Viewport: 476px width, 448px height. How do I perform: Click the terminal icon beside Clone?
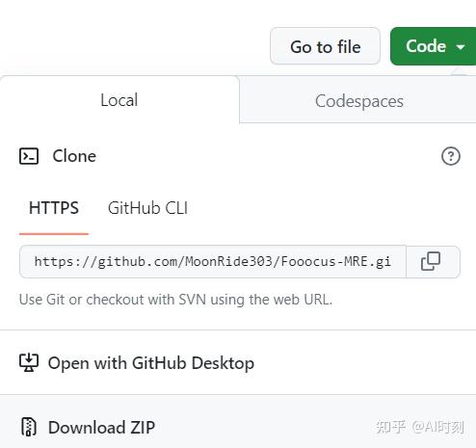pos(29,156)
